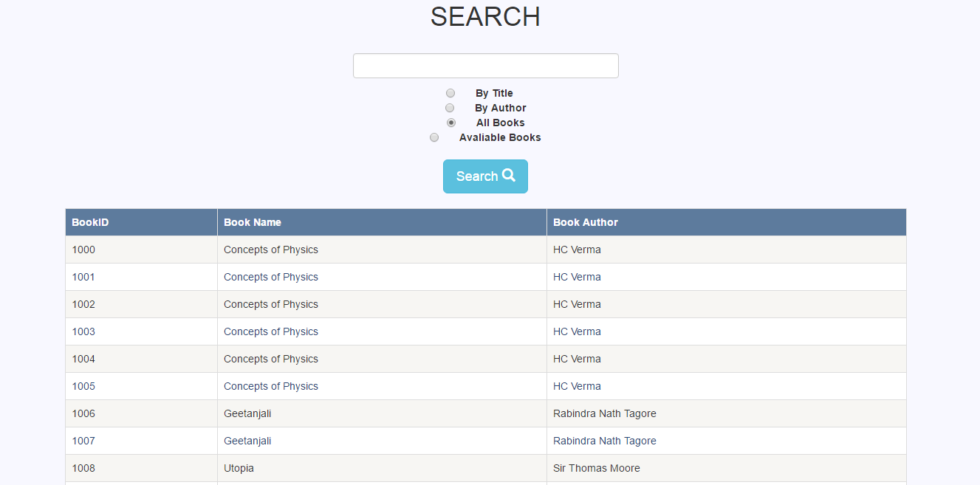Click Concepts of Physics in row 1002
The image size is (980, 485).
click(271, 304)
